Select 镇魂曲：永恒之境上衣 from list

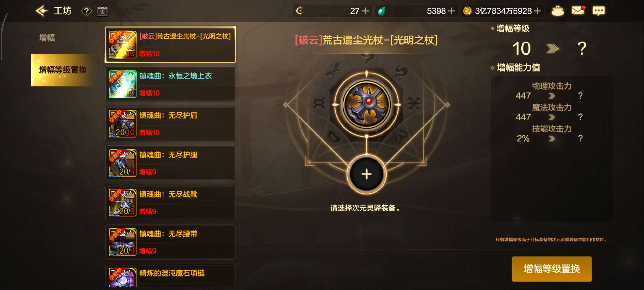click(x=170, y=84)
